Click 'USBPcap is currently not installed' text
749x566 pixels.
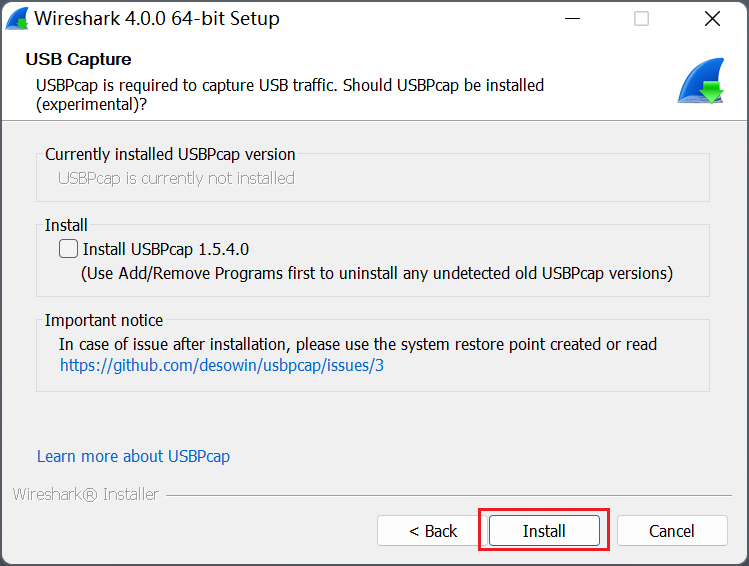(176, 178)
